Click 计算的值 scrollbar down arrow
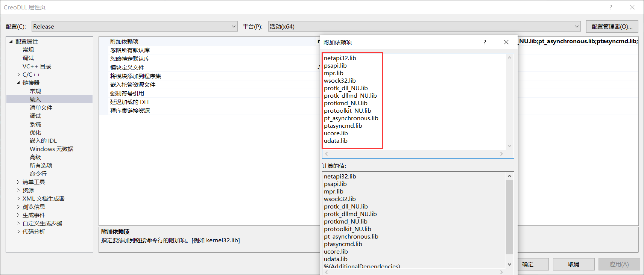The height and width of the screenshot is (275, 644). click(509, 264)
